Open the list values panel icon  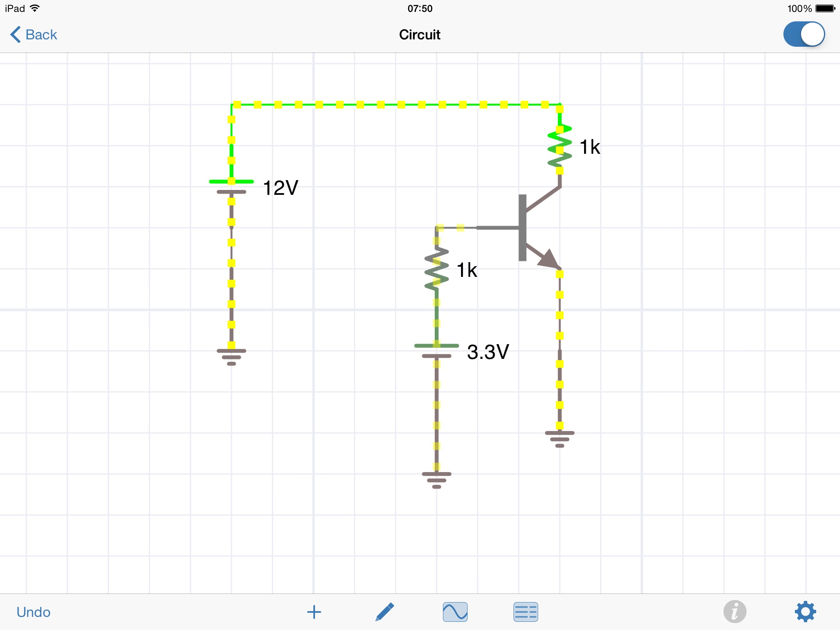[x=525, y=612]
